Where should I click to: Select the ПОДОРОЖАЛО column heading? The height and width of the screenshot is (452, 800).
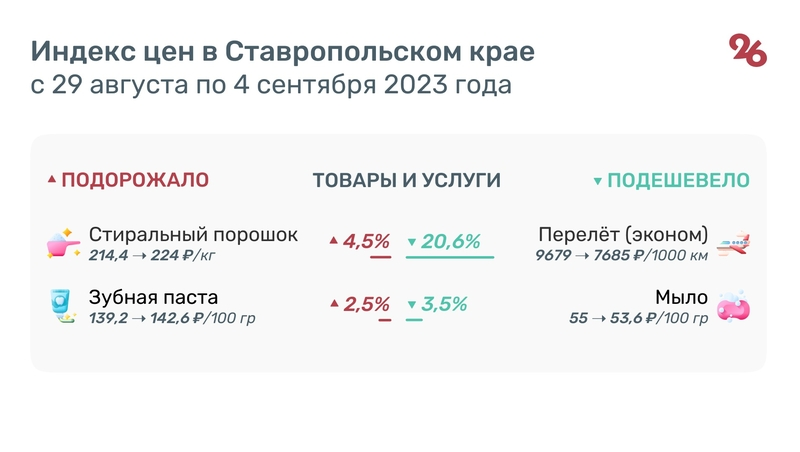pyautogui.click(x=135, y=180)
